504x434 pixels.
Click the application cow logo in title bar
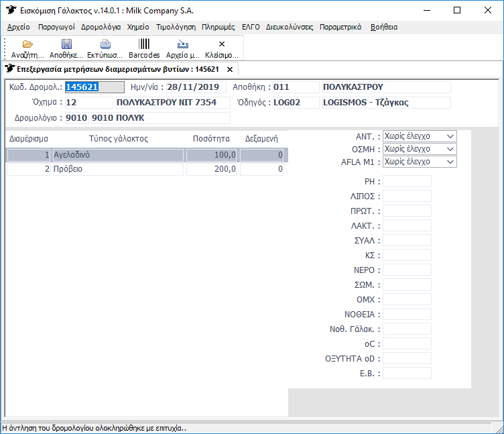(10, 10)
